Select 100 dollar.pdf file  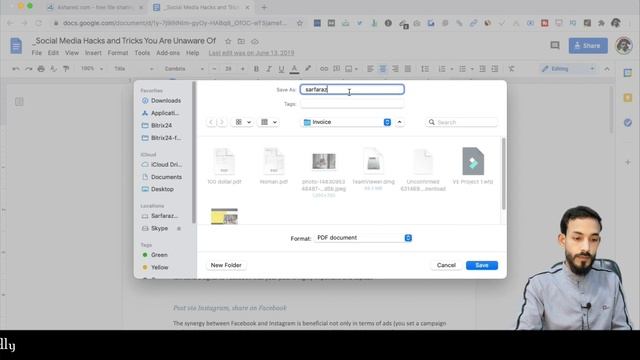point(224,166)
